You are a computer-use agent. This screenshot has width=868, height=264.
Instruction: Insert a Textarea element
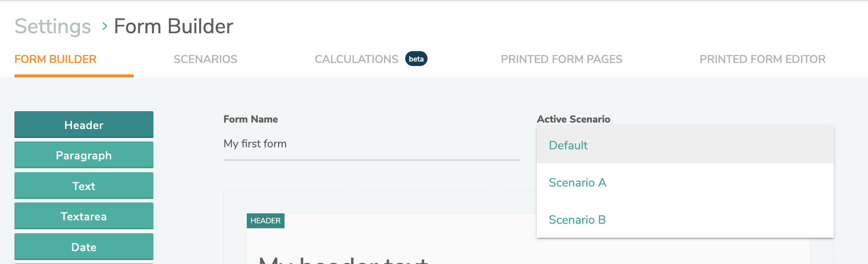pyautogui.click(x=84, y=216)
